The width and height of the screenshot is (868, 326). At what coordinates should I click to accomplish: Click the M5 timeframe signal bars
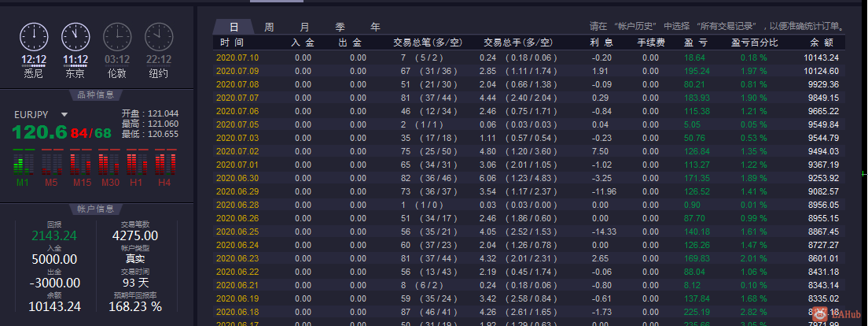click(x=51, y=162)
